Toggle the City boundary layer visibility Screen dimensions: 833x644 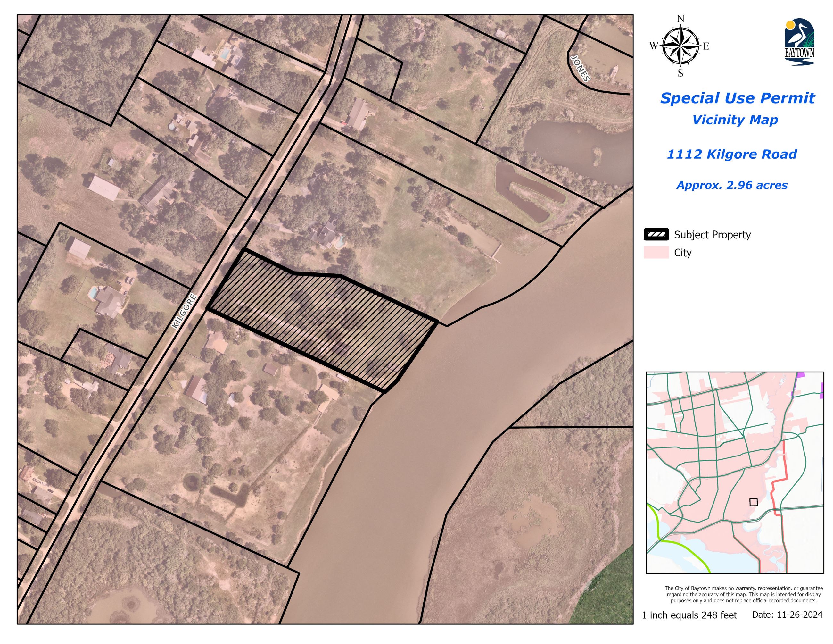click(657, 253)
